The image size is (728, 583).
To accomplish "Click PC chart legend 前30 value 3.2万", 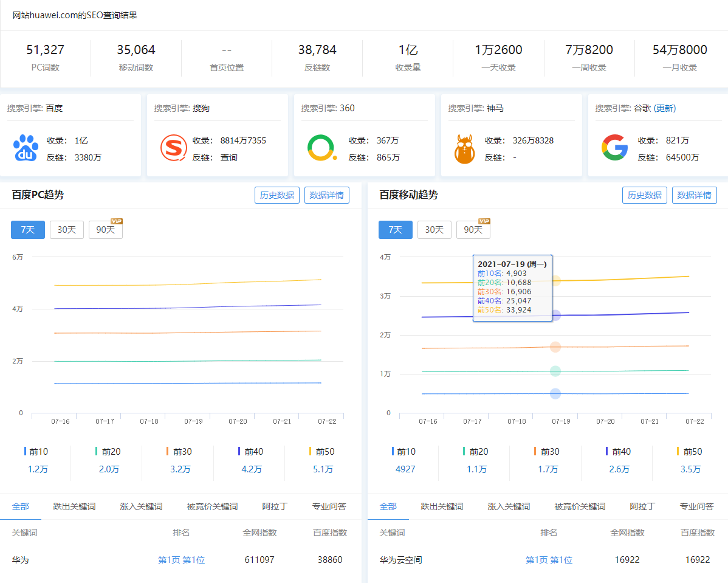I will [x=180, y=469].
